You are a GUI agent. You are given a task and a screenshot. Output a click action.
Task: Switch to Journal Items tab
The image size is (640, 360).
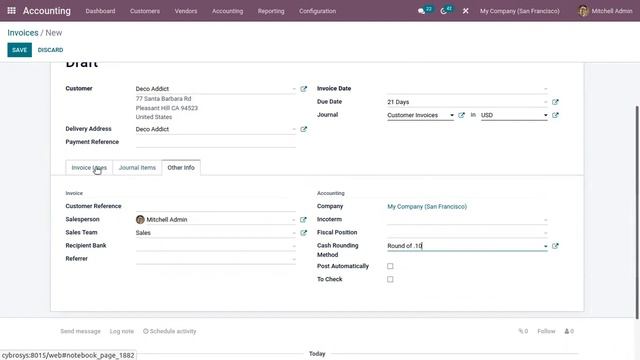[137, 168]
